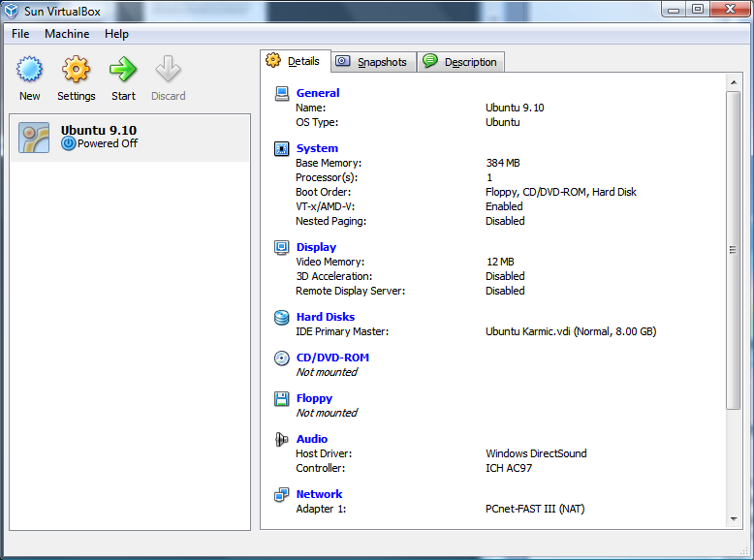This screenshot has width=754, height=560.
Task: Click the Processor(s) value 1
Action: coord(489,178)
